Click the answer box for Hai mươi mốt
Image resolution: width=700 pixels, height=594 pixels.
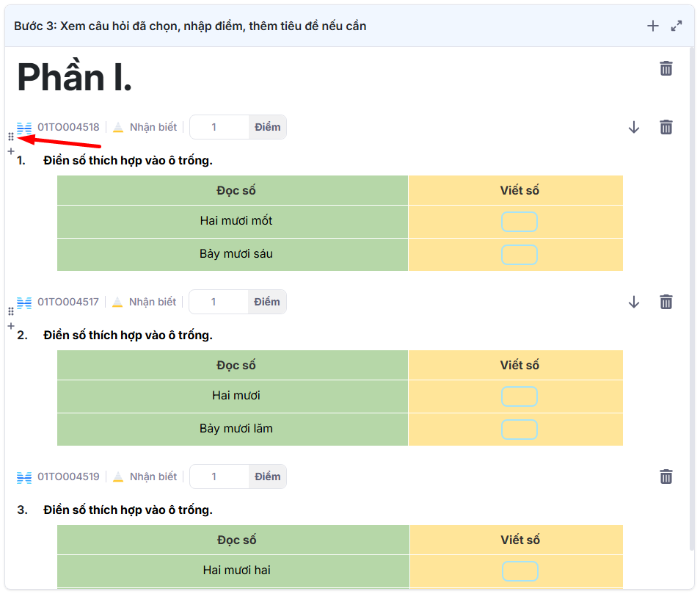coord(519,222)
